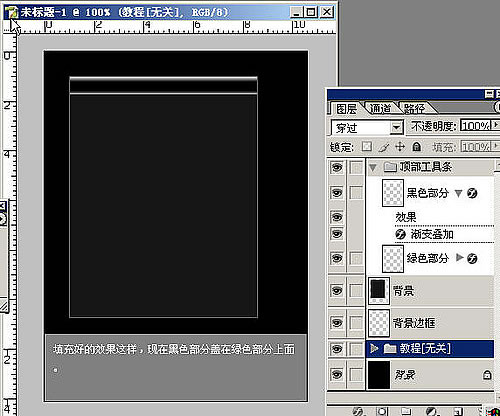Lock position move icon
The width and height of the screenshot is (500, 416).
point(400,146)
